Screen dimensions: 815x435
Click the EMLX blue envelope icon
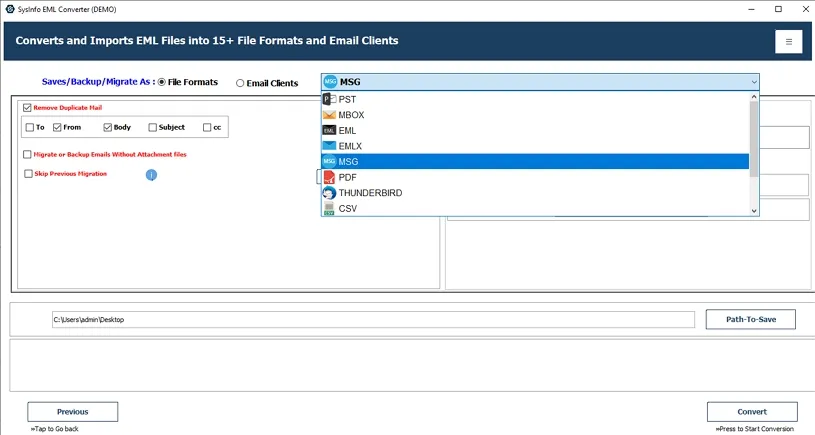coord(329,146)
